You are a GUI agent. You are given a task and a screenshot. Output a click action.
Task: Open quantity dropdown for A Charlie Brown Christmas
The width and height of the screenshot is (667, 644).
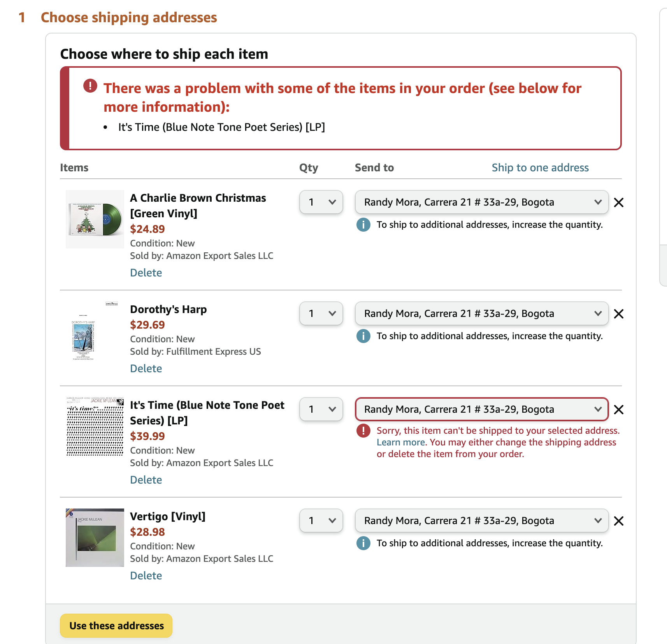tap(321, 202)
